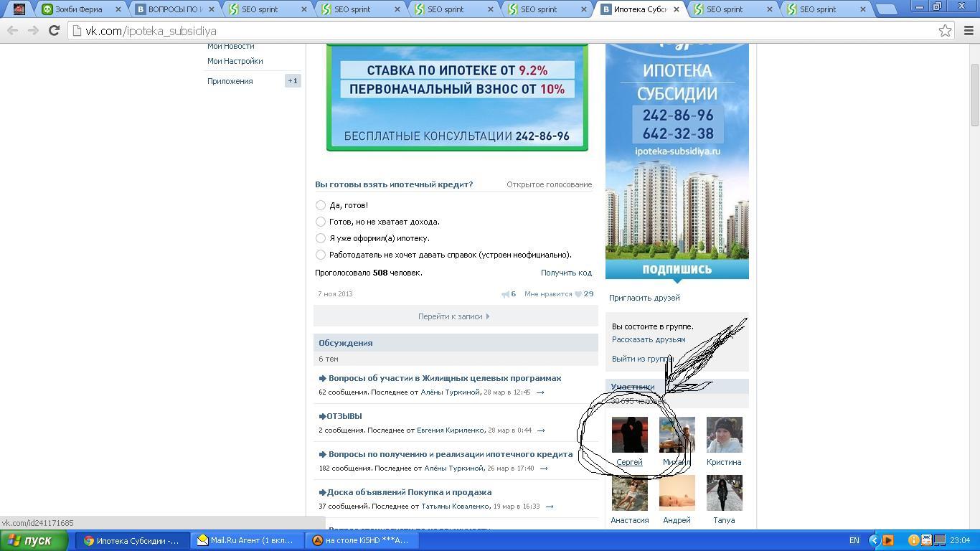Viewport: 980px width, 551px height.
Task: Click arrow after Евгения Кириленко 28 мар post
Action: pos(541,430)
